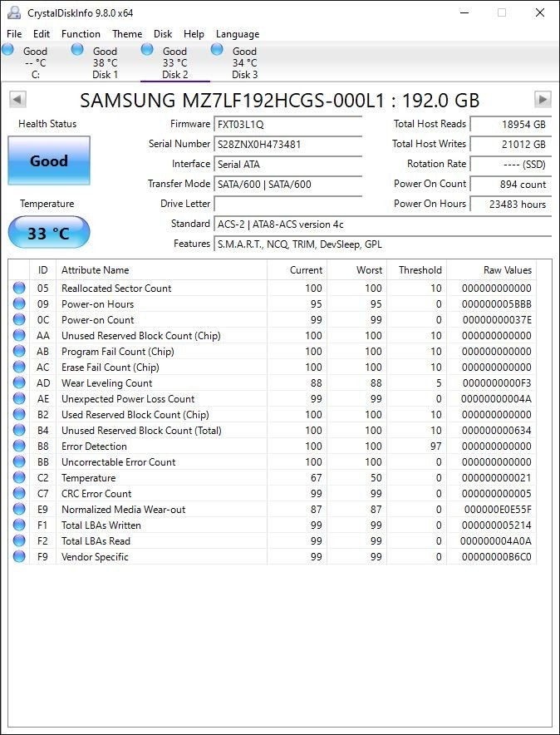Click the Power On Hours value
Image resolution: width=560 pixels, height=735 pixels.
click(x=511, y=204)
